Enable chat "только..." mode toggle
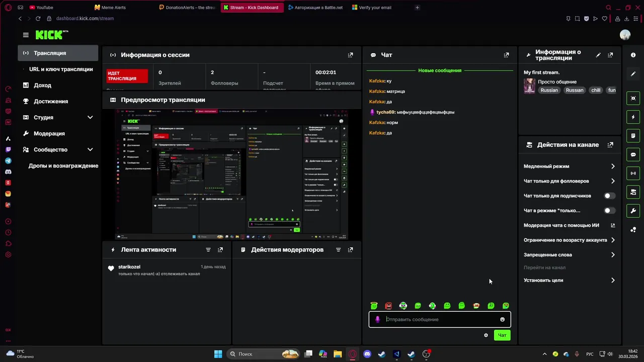The height and width of the screenshot is (362, 644). [609, 211]
